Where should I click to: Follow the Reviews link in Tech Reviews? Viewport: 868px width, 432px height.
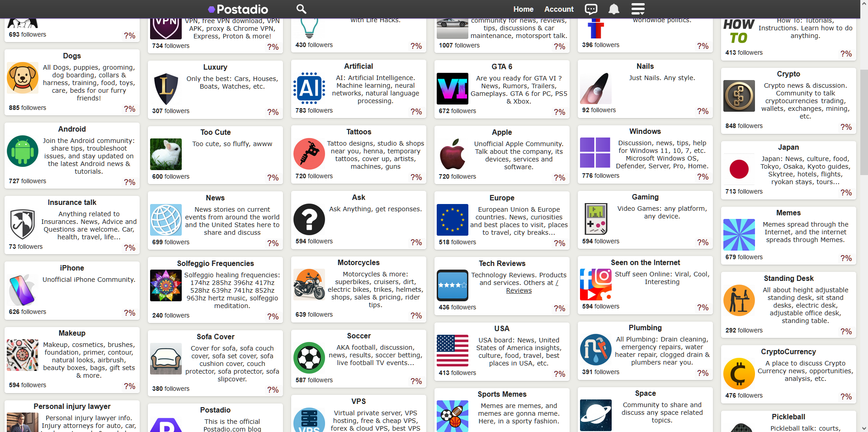point(519,290)
